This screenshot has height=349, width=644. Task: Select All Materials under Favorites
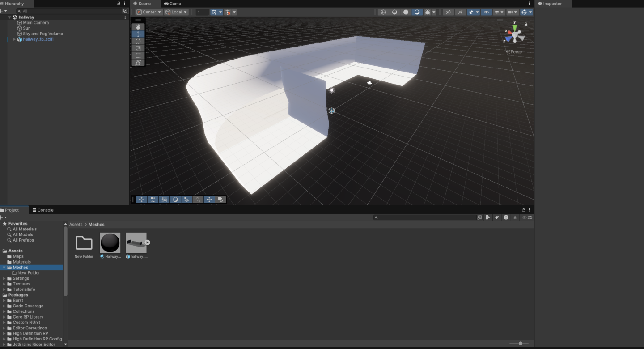pyautogui.click(x=25, y=229)
